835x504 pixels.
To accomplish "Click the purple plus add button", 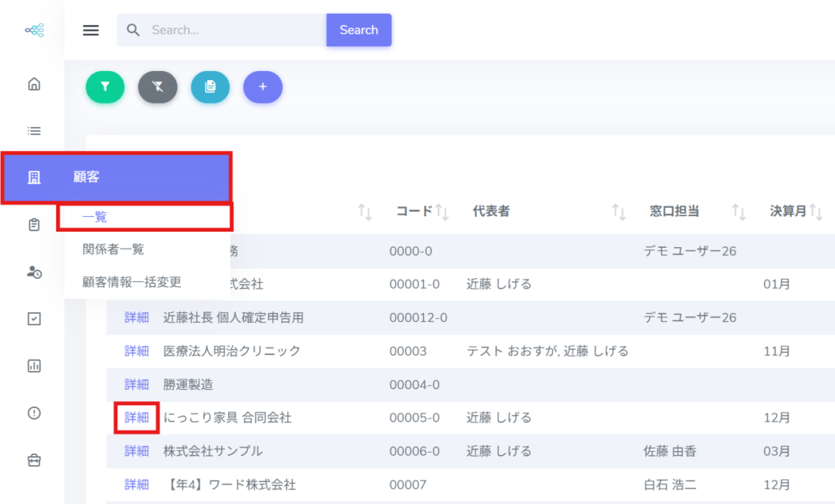I will (x=263, y=86).
